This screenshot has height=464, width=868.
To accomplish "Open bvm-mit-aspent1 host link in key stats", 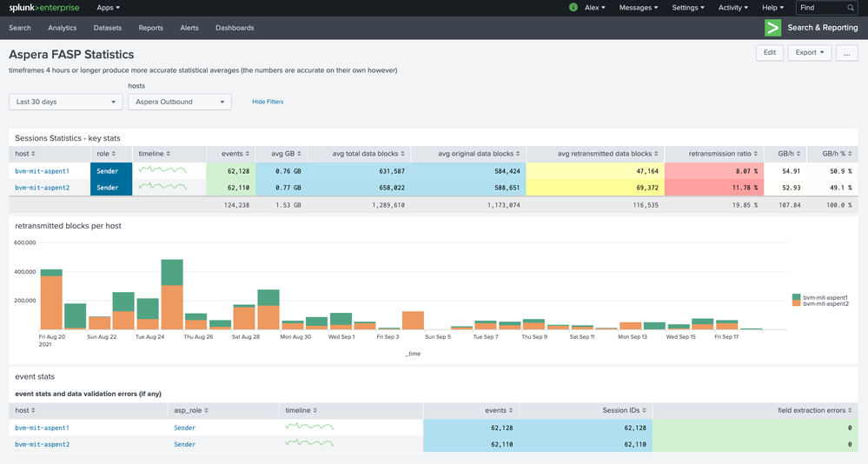I will coord(42,171).
